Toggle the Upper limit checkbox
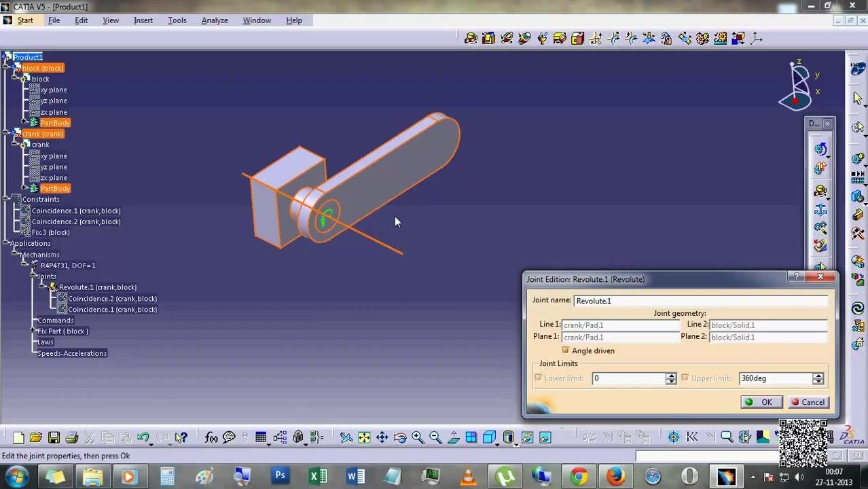The image size is (868, 489). [x=685, y=378]
